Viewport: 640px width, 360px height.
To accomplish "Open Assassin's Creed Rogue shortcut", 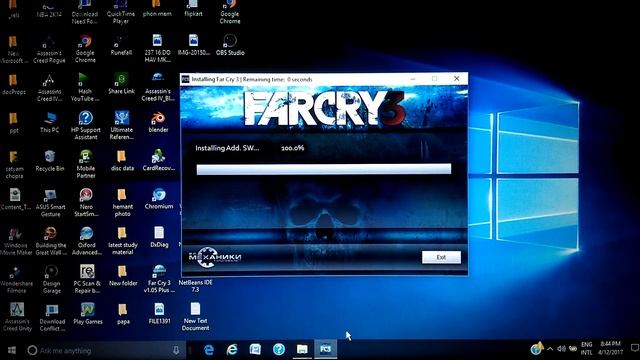I will (x=49, y=49).
